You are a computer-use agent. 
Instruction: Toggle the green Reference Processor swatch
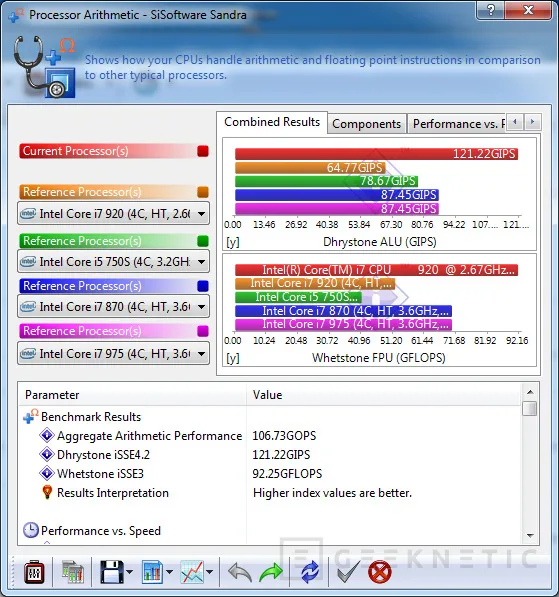(x=203, y=241)
